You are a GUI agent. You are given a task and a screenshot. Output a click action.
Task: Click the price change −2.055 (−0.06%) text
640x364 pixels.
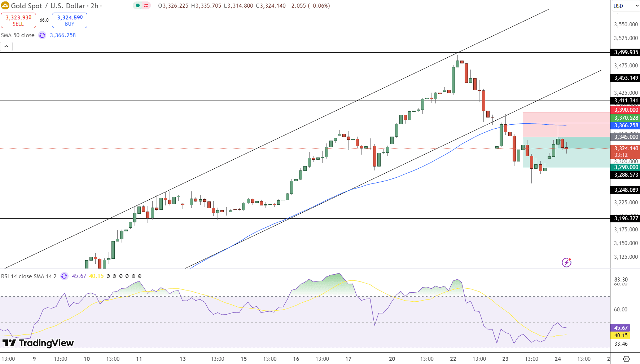[309, 6]
